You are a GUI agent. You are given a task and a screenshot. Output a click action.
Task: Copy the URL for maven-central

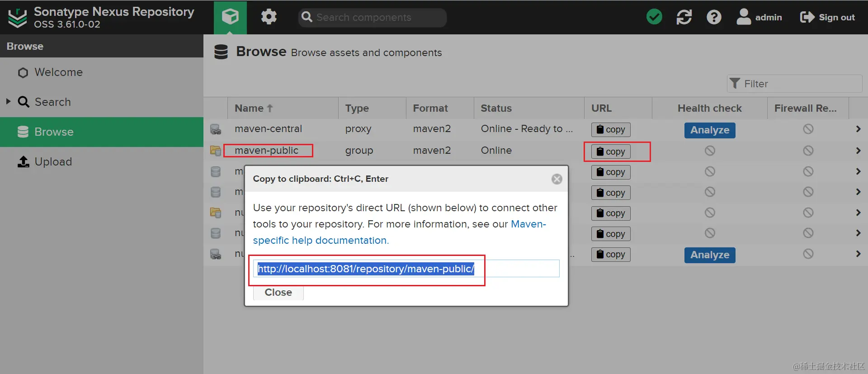611,130
